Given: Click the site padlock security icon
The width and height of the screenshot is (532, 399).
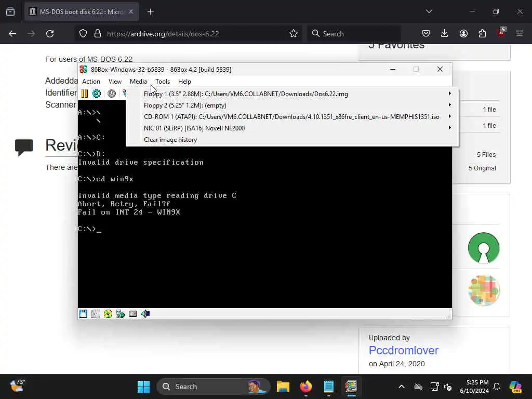Looking at the screenshot, I should point(98,34).
